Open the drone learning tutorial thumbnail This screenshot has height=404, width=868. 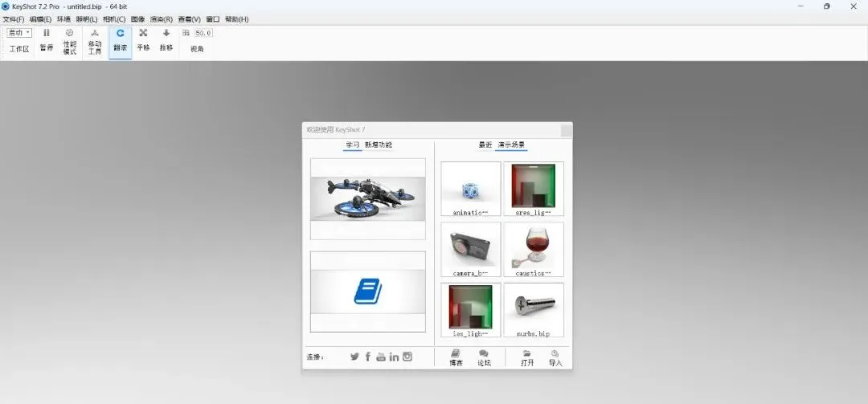click(368, 198)
